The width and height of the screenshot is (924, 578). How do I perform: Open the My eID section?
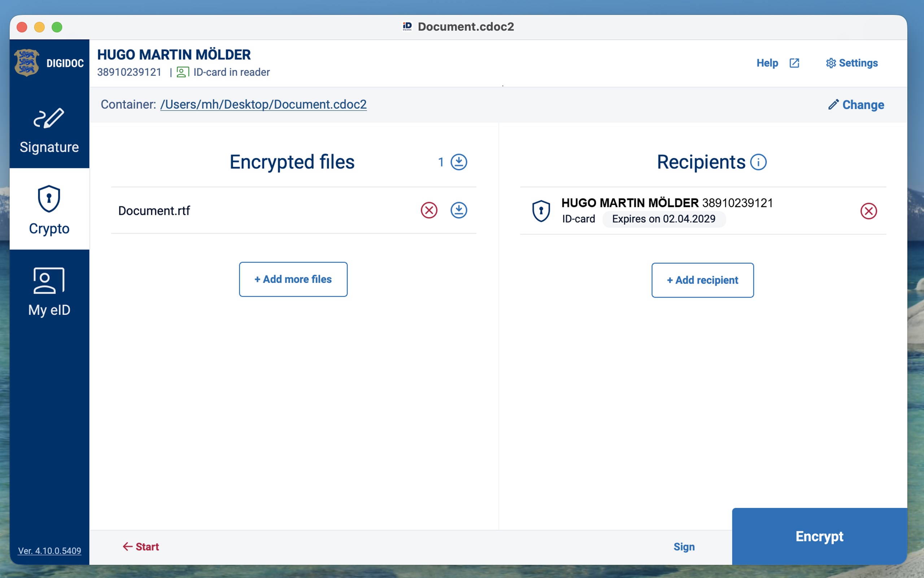click(49, 291)
